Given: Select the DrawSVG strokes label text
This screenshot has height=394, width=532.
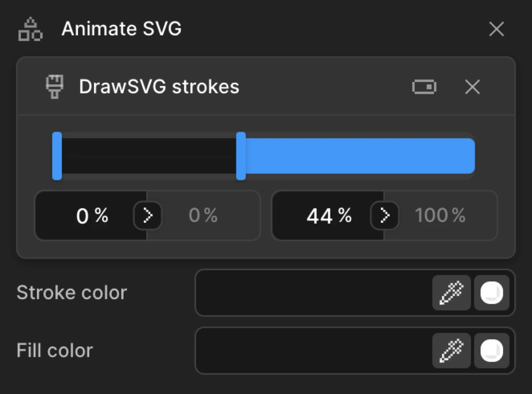Looking at the screenshot, I should pyautogui.click(x=159, y=87).
